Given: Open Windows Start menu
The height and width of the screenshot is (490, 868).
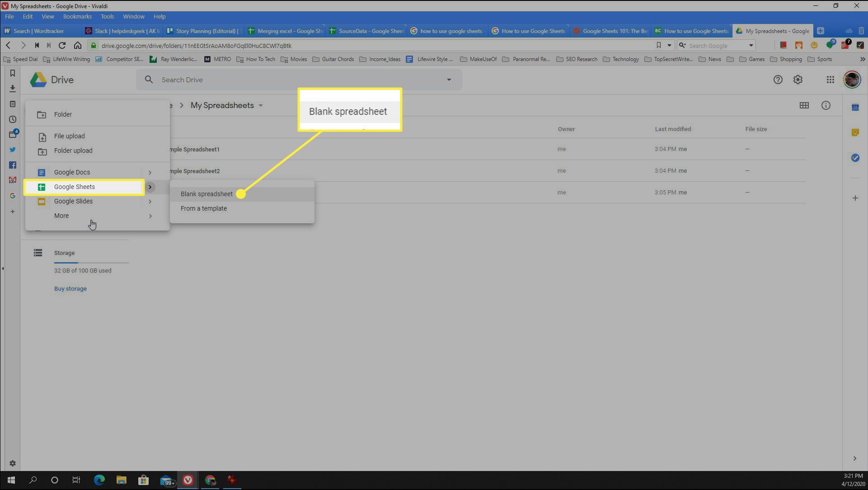Looking at the screenshot, I should (x=11, y=480).
